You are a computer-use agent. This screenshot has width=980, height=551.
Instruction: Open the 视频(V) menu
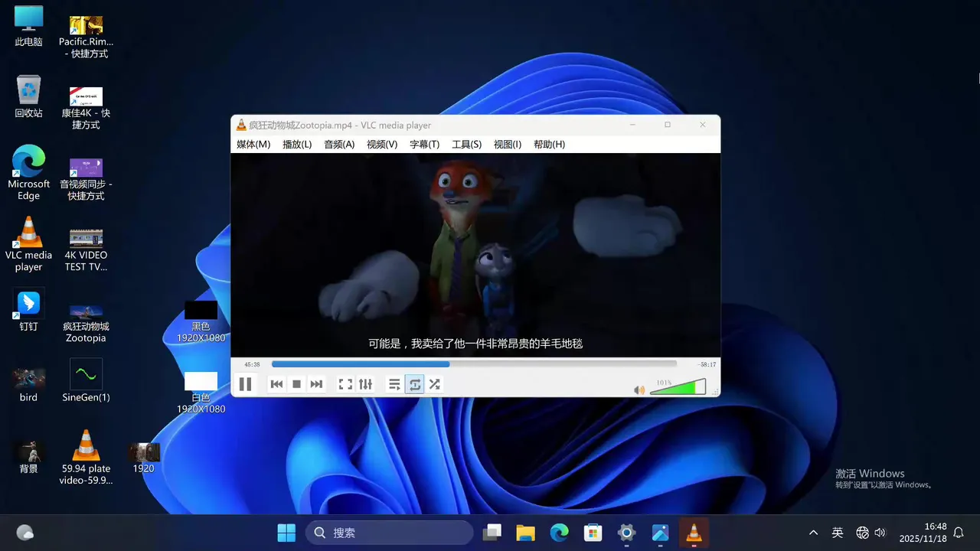[x=382, y=144]
